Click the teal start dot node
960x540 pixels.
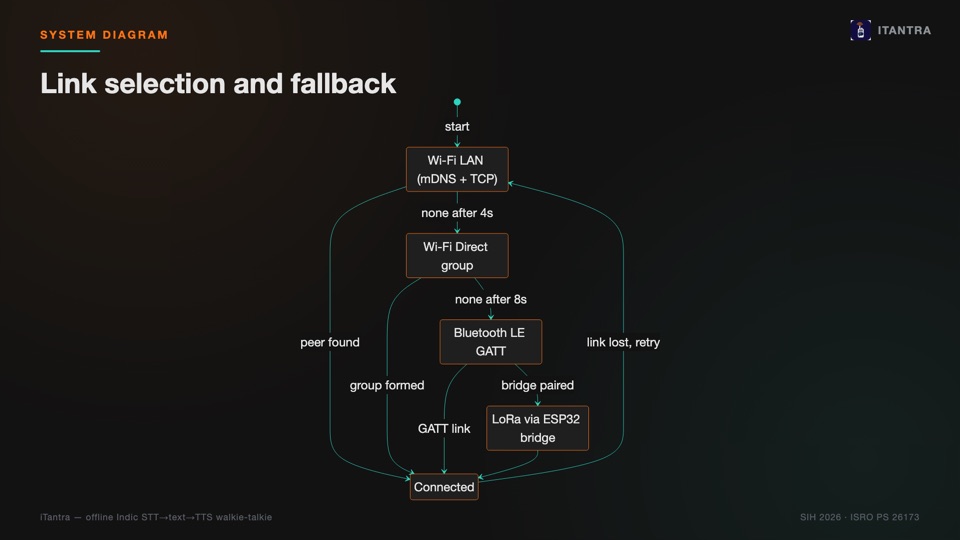click(457, 102)
